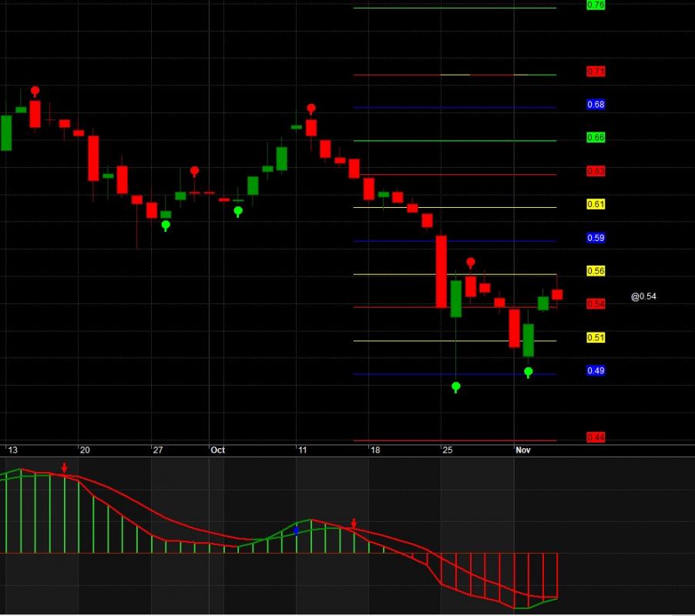Click the green marker under the early November candle
Viewport: 695px width, 616px height.
529,372
